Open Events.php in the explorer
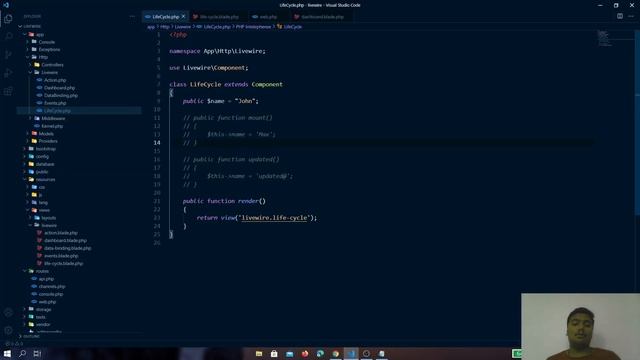The height and width of the screenshot is (360, 640). coord(55,103)
